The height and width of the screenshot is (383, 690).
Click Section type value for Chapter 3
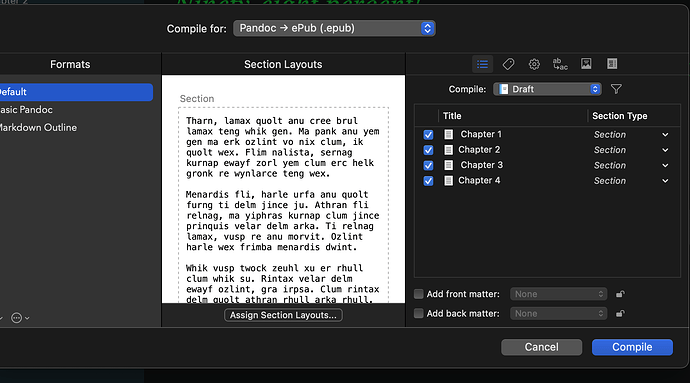609,166
